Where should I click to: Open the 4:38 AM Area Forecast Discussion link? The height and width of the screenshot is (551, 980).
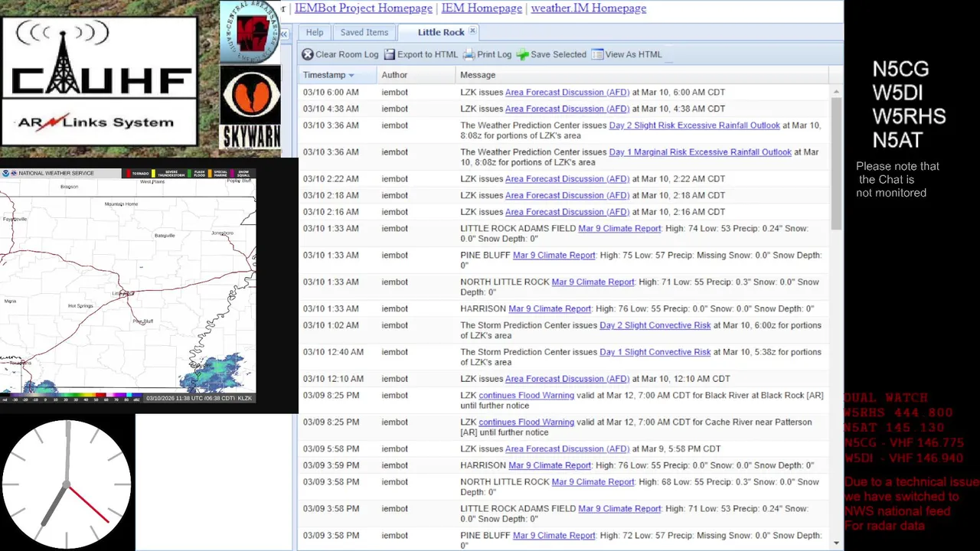click(x=567, y=109)
